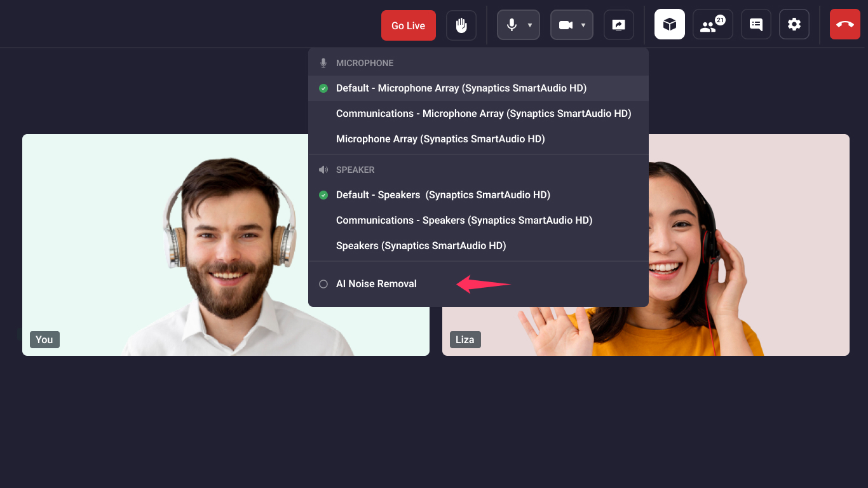This screenshot has height=488, width=868.
Task: Raise your hand using the hand icon
Action: tap(461, 25)
